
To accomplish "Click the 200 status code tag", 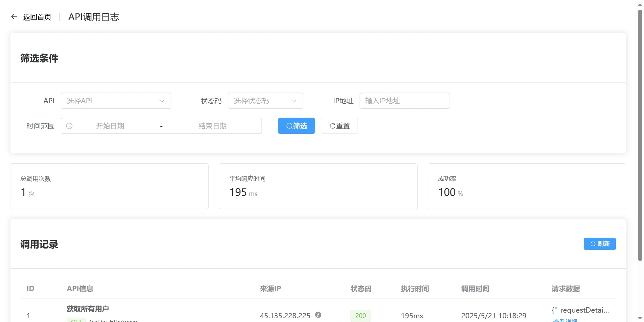I will 361,316.
